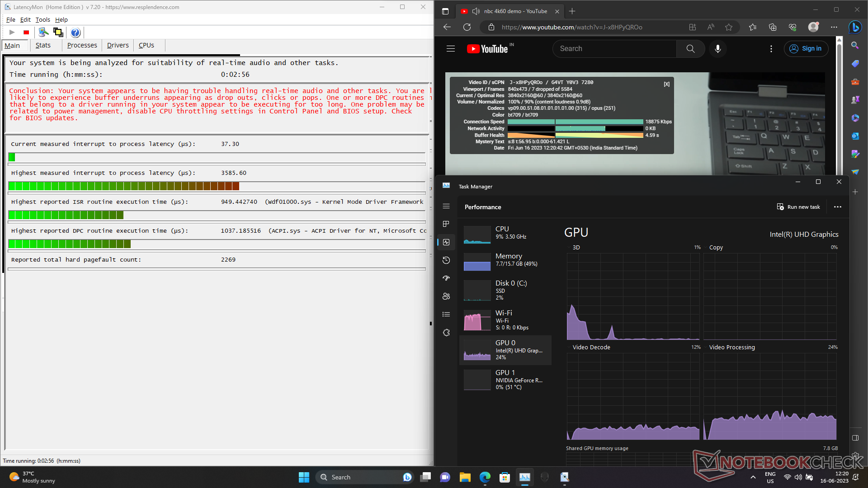868x488 pixels.
Task: Click the YouTube voice search microphone
Action: pos(717,49)
